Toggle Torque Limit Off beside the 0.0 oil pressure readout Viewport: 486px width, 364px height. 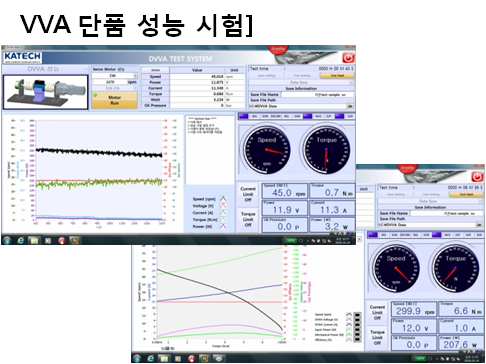pos(248,219)
